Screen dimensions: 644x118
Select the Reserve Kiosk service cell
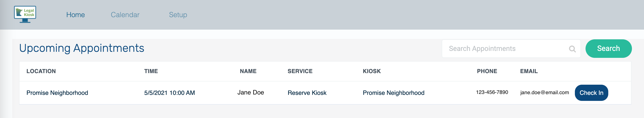[307, 93]
